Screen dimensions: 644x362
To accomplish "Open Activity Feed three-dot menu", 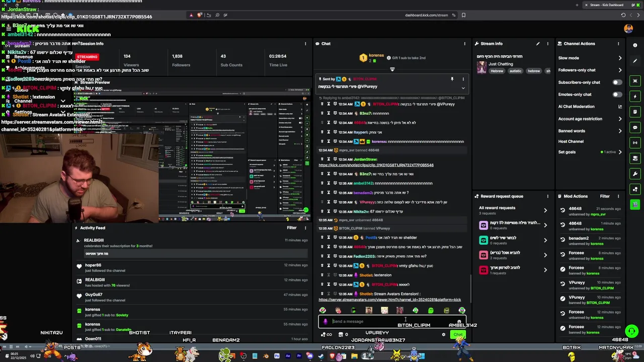I will pyautogui.click(x=305, y=228).
